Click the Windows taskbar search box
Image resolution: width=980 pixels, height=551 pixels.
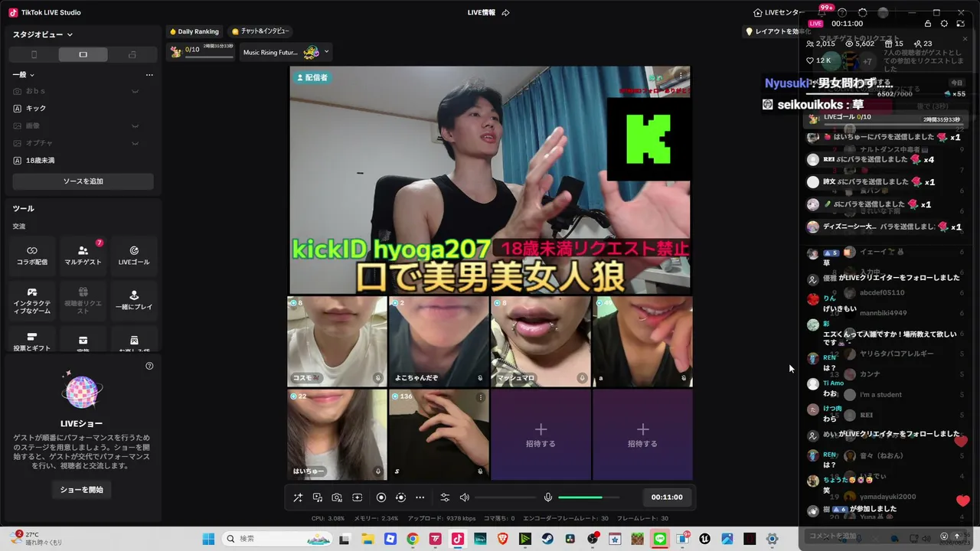(279, 539)
